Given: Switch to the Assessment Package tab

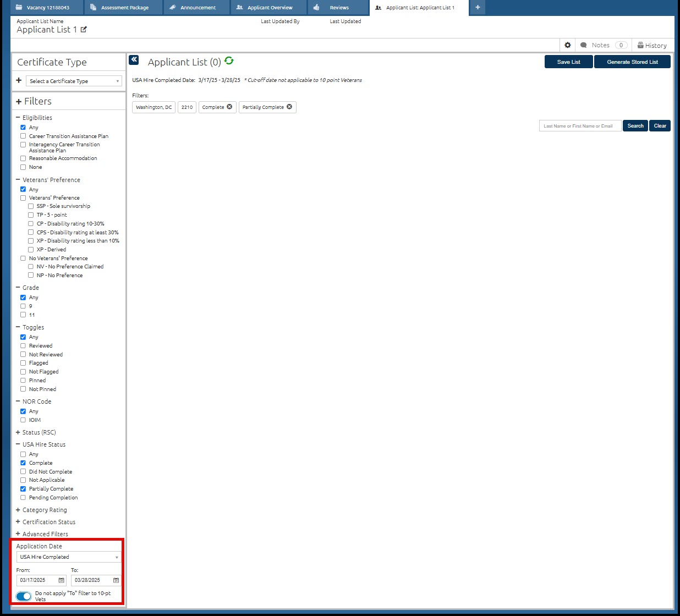Looking at the screenshot, I should [x=124, y=8].
